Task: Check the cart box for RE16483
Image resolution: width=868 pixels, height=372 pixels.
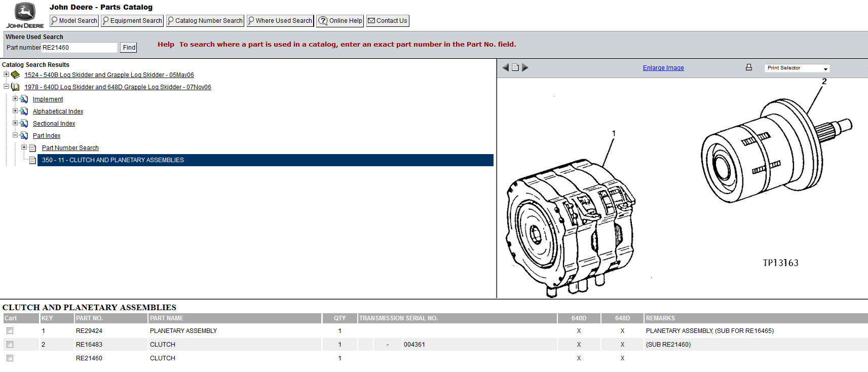Action: tap(10, 345)
